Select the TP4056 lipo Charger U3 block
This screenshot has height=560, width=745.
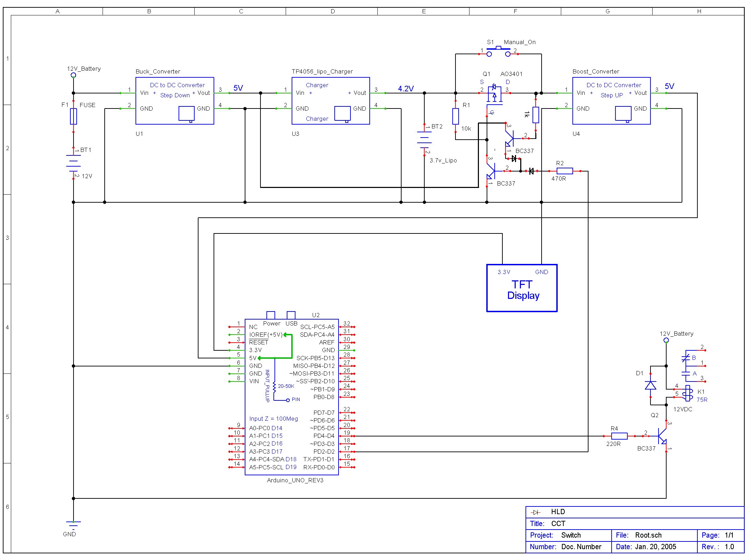click(x=330, y=101)
